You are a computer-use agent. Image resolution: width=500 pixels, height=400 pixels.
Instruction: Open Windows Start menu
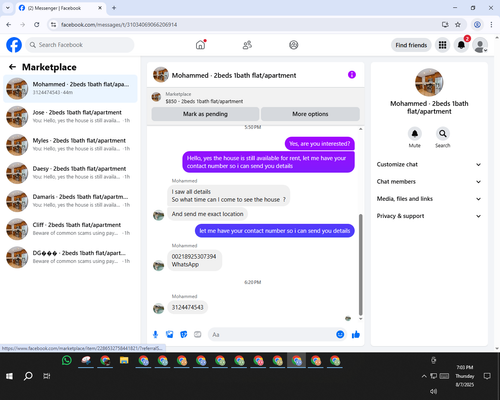click(x=9, y=376)
